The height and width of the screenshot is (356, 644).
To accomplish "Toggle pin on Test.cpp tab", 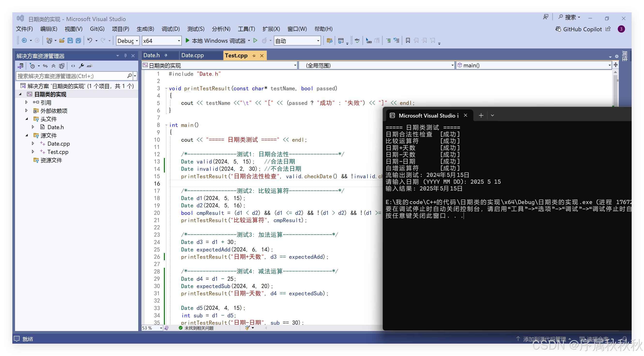I will click(x=254, y=55).
